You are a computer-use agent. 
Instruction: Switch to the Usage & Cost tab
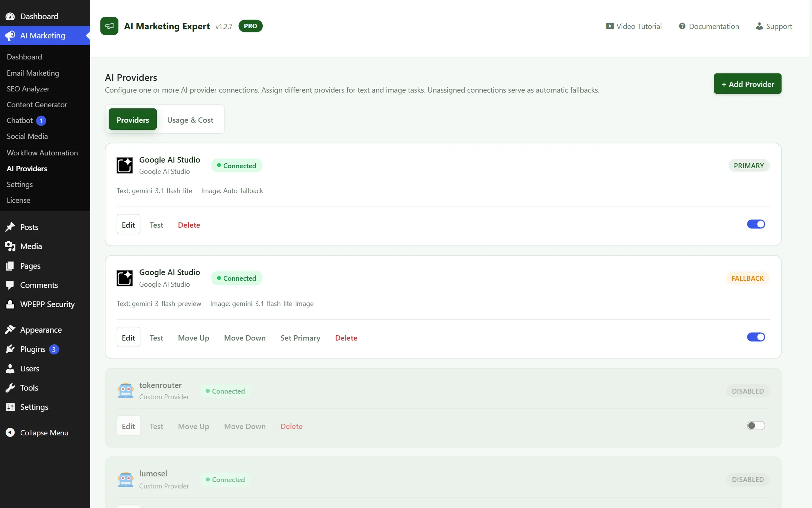[x=190, y=120]
